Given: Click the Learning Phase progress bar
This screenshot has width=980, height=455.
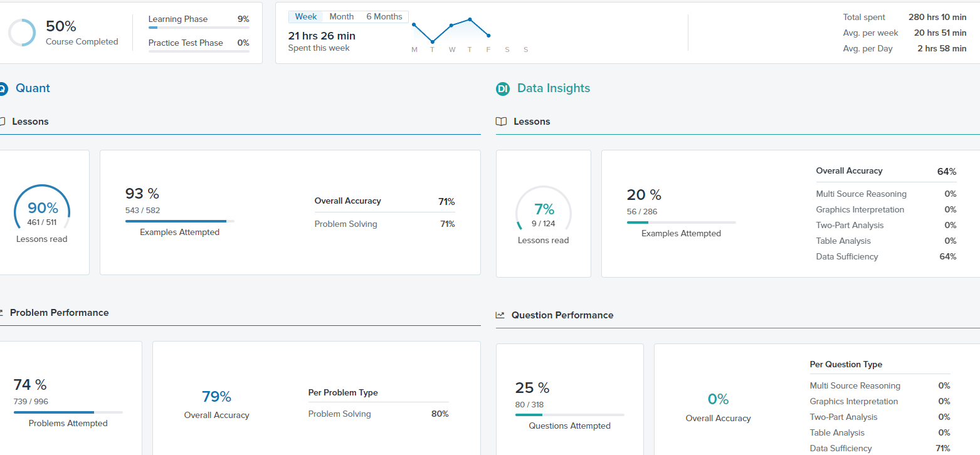Looking at the screenshot, I should [199, 28].
